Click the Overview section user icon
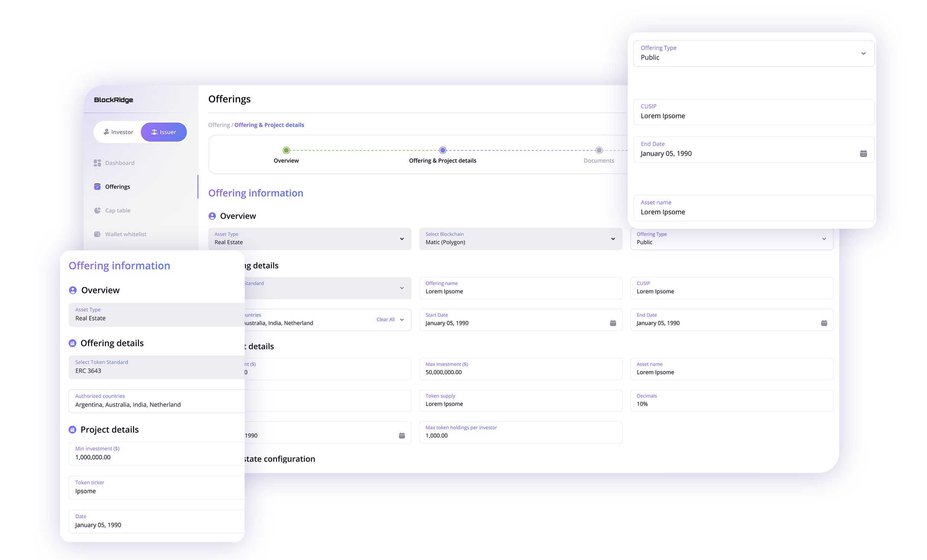 pos(212,216)
